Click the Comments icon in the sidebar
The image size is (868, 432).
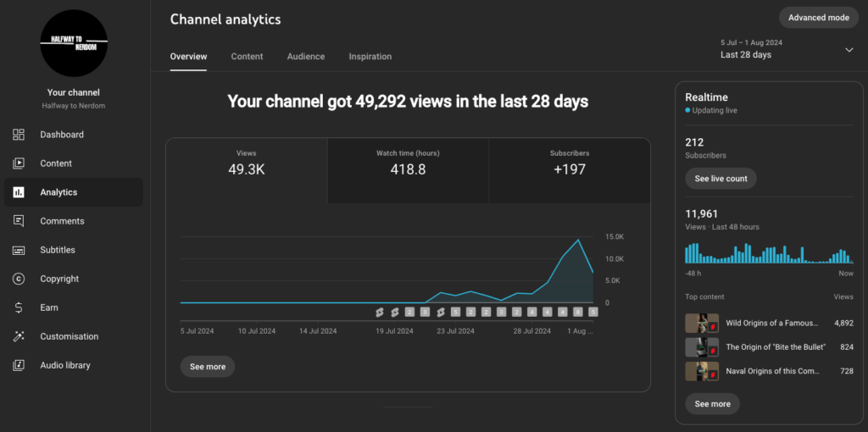click(x=19, y=221)
